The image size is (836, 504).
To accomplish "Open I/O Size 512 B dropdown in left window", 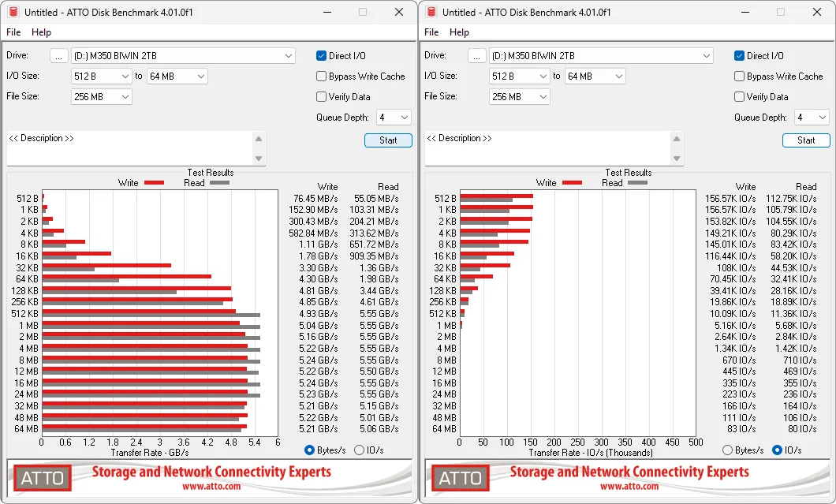I will point(101,77).
